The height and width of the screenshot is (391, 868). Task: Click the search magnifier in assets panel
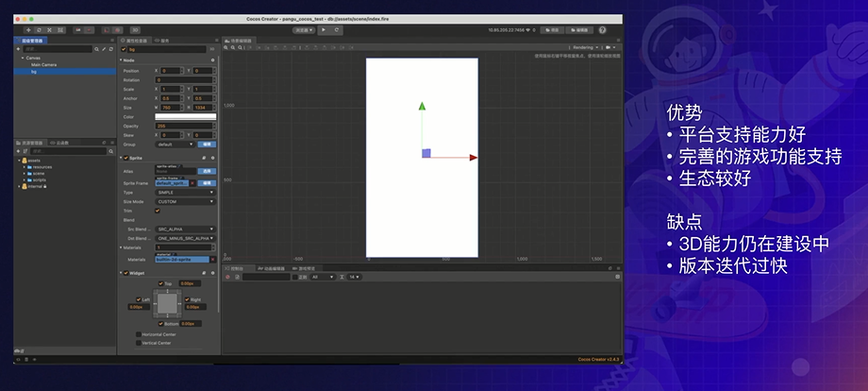(x=111, y=151)
